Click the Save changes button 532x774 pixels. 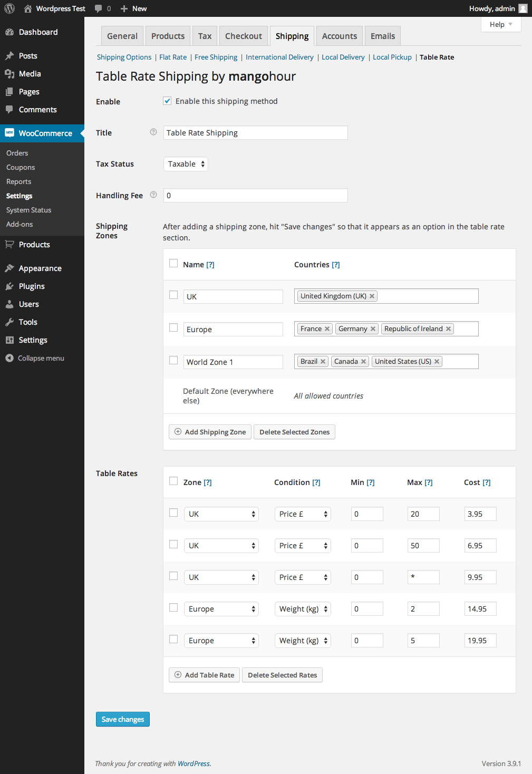tap(123, 719)
